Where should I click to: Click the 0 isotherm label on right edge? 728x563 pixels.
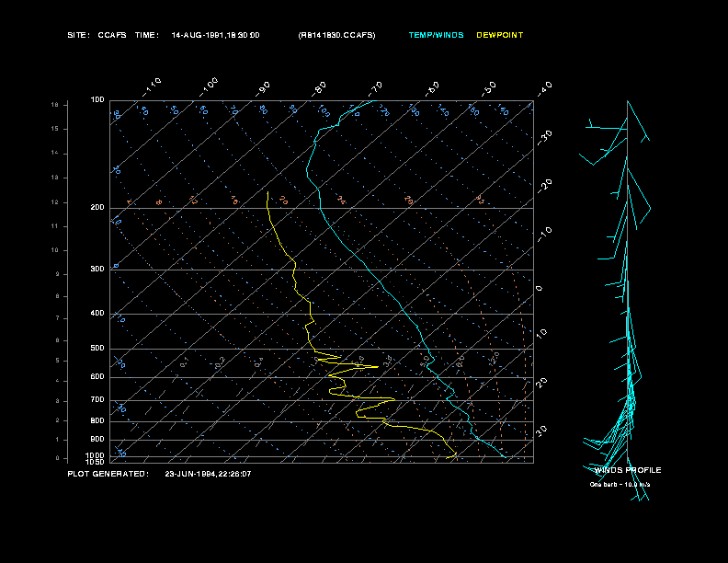tap(539, 289)
